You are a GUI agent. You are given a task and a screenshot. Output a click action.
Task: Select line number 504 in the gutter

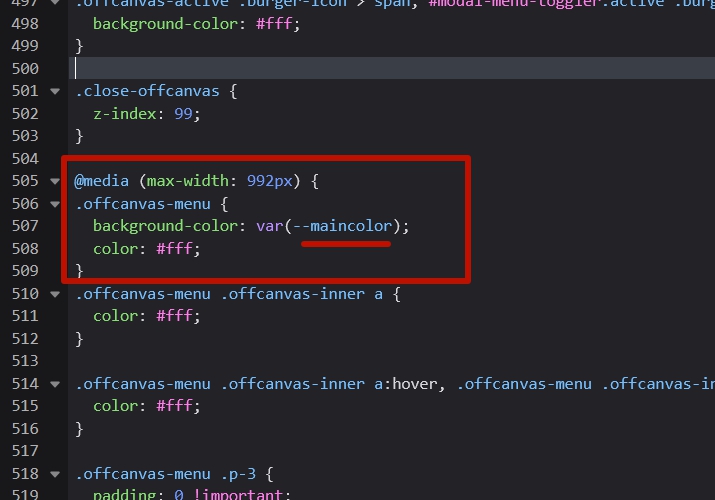coord(22,159)
